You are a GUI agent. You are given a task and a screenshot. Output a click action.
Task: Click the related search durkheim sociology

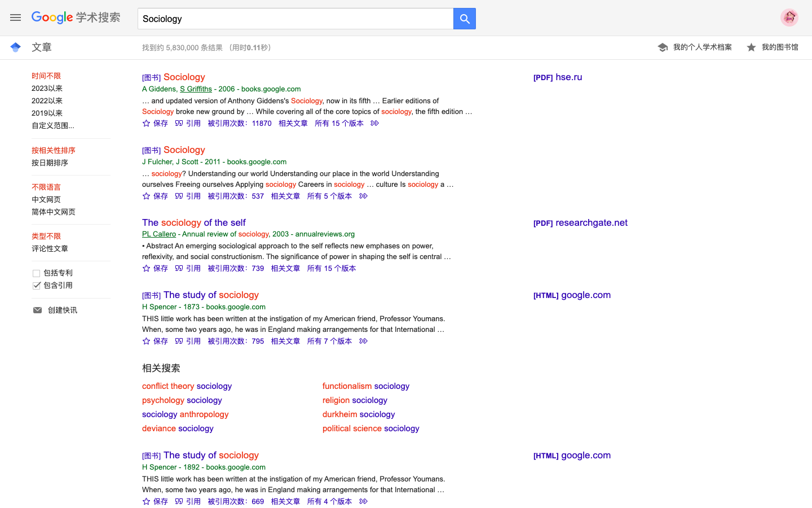[x=358, y=414]
